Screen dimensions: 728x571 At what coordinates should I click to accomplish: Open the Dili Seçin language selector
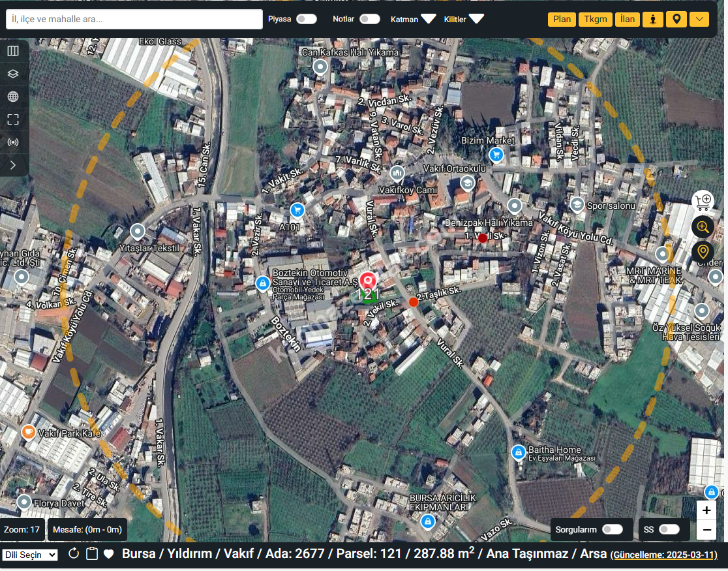pyautogui.click(x=30, y=555)
